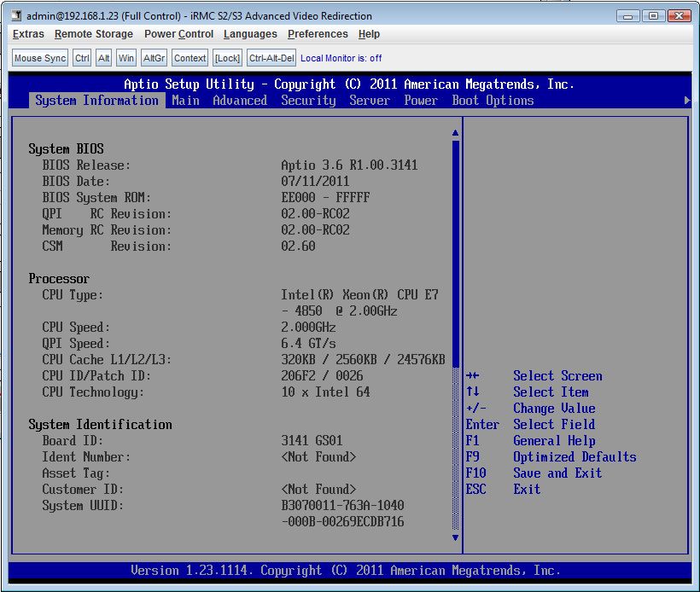Click the Memory RC Revision label
700x592 pixels.
[x=108, y=229]
